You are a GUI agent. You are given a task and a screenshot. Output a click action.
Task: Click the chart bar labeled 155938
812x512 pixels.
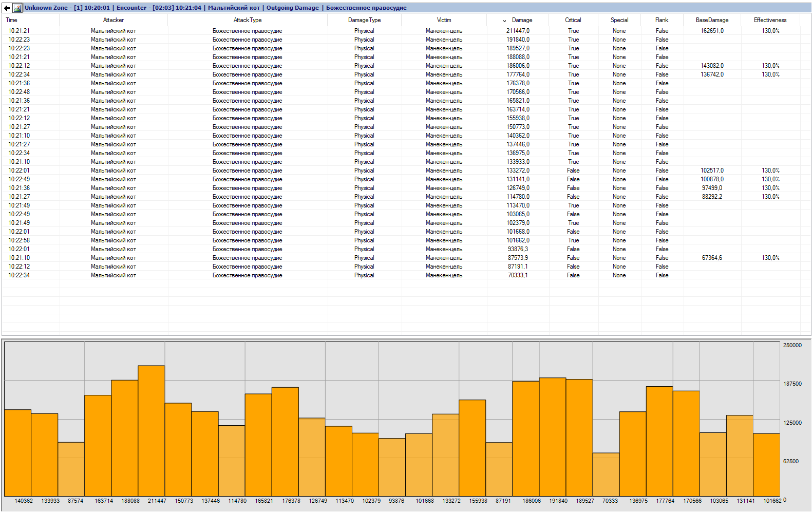coord(473,448)
